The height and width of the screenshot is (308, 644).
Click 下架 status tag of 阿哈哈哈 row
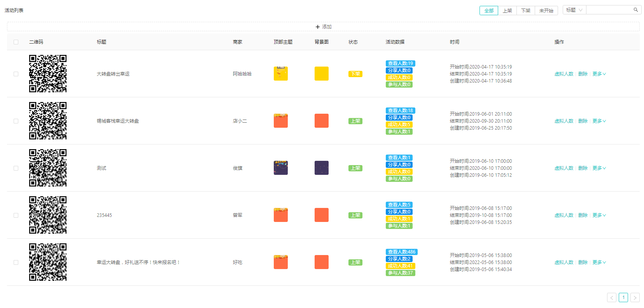pos(355,74)
